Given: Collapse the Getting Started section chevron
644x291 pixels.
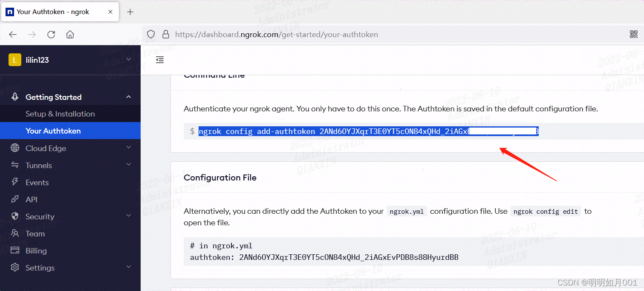Looking at the screenshot, I should pos(129,97).
